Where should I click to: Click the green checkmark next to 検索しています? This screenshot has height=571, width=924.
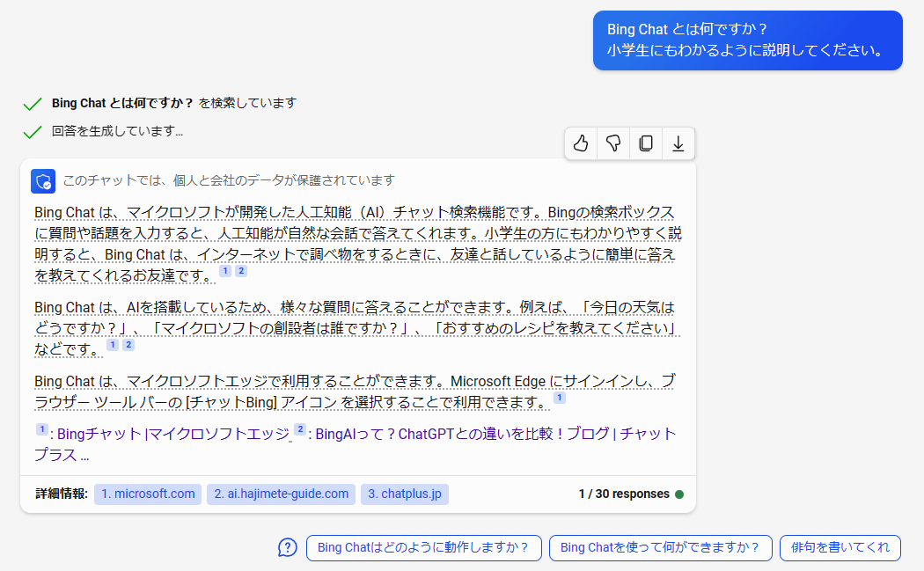pyautogui.click(x=33, y=105)
